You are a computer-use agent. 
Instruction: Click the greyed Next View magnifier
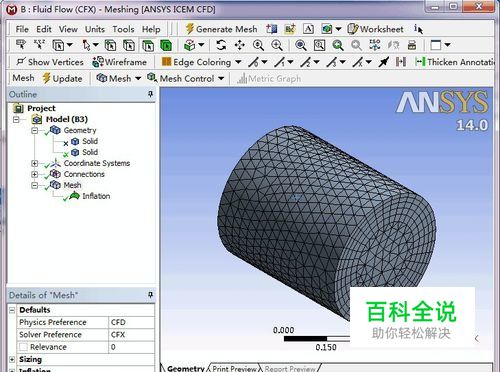tap(356, 45)
